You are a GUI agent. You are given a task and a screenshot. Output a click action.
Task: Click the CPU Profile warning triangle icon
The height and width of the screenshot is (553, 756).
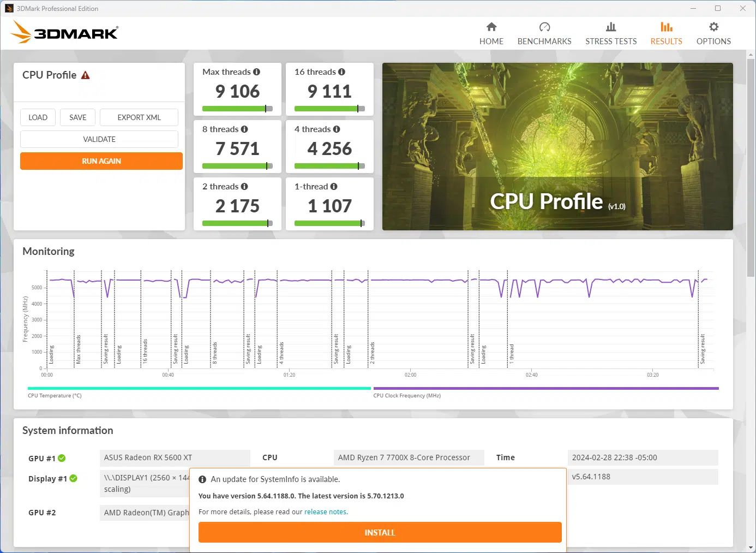click(x=85, y=75)
